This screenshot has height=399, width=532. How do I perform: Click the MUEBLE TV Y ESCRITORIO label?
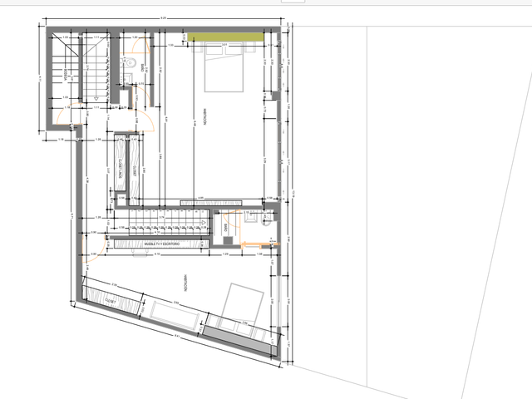[162, 244]
